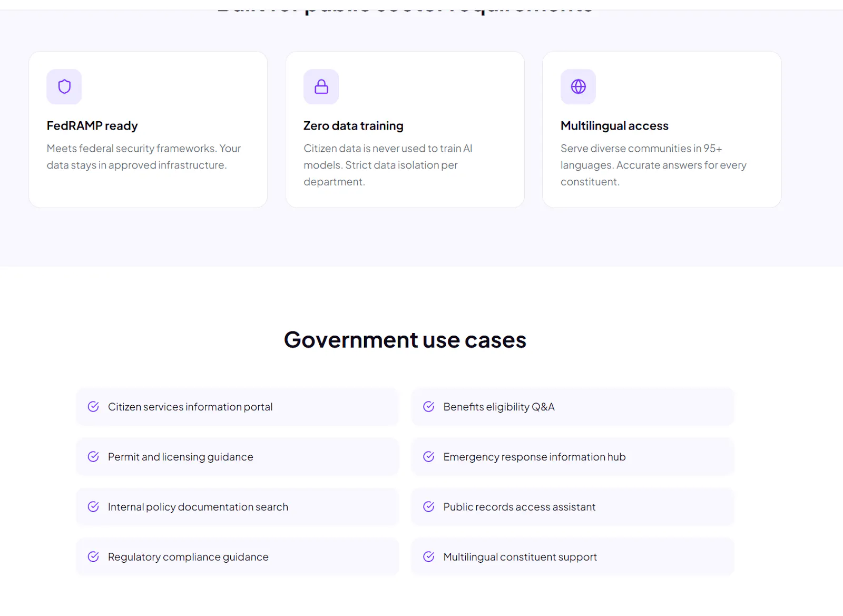Viewport: 843px width, 616px height.
Task: Click description starting 'Serve diverse communities in 95+'
Action: tap(653, 165)
